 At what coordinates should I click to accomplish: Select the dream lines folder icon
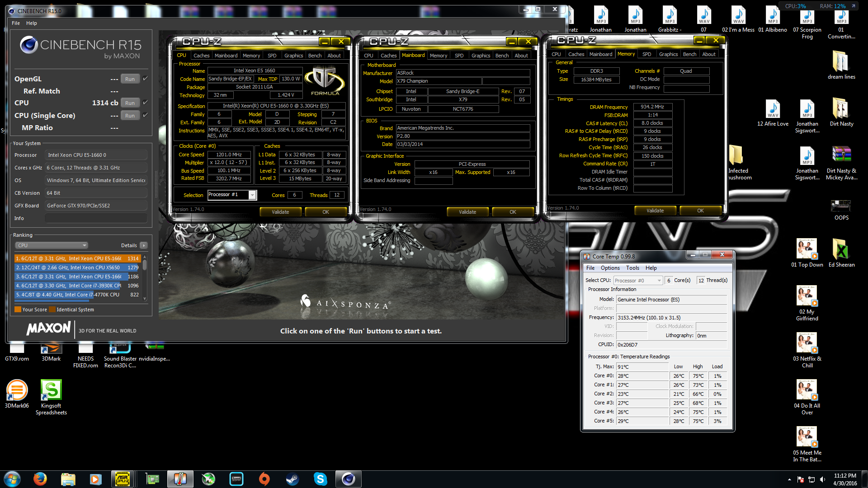click(841, 65)
